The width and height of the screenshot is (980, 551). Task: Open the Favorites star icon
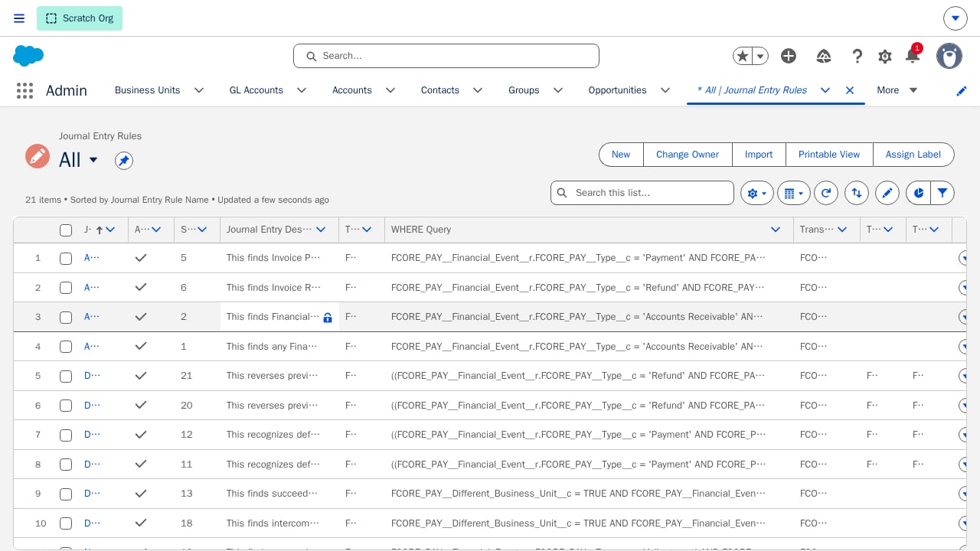(742, 56)
